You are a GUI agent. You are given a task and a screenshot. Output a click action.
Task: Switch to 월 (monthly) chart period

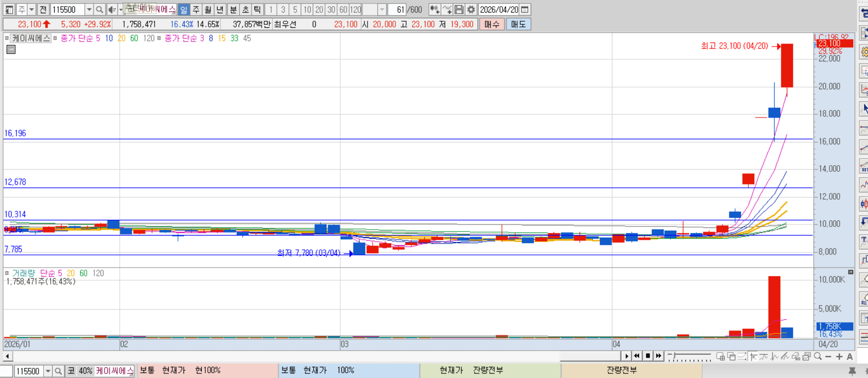pos(208,10)
